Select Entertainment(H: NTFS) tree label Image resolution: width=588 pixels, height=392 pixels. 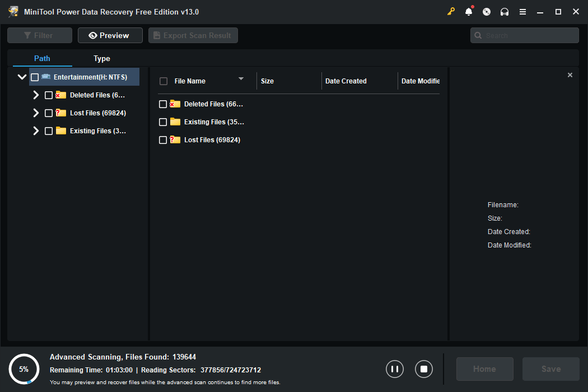90,77
